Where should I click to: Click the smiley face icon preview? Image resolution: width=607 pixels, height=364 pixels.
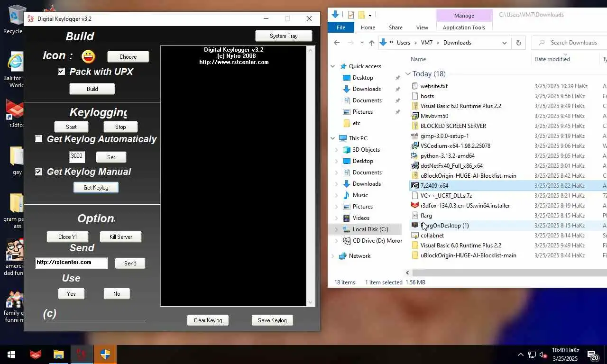(88, 56)
